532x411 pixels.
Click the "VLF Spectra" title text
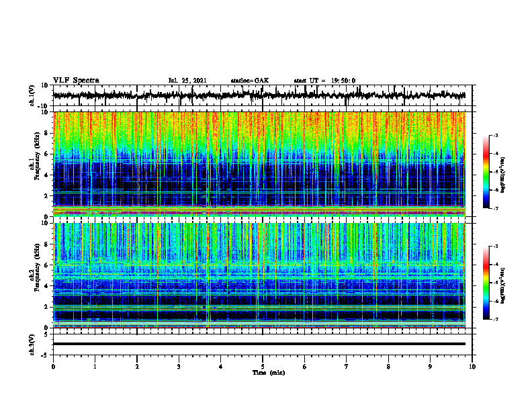[76, 81]
